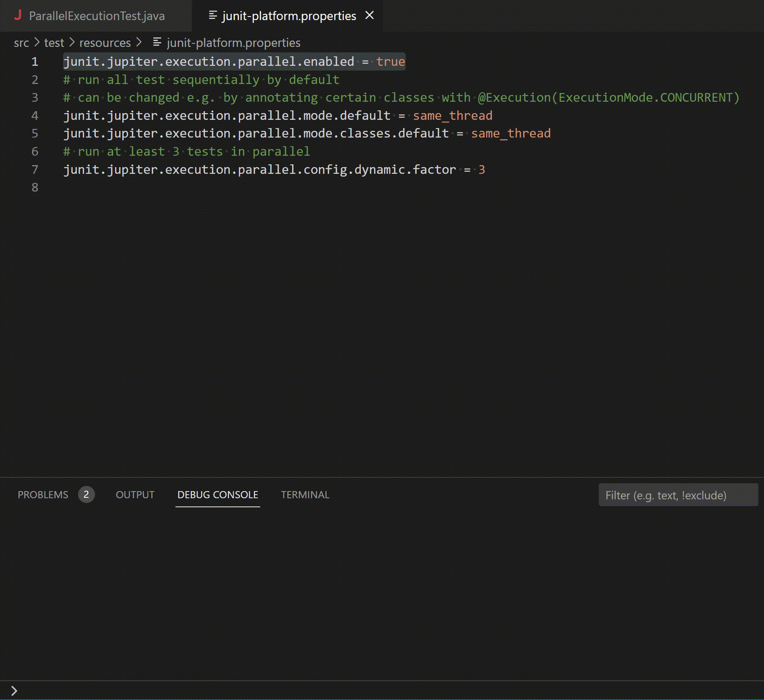Viewport: 764px width, 700px height.
Task: Switch to the TERMINAL panel
Action: [305, 495]
